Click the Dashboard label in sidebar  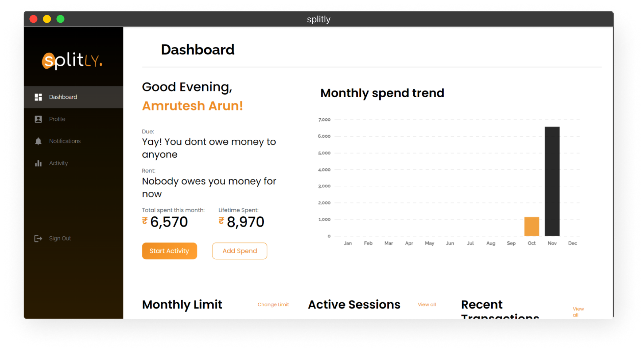click(x=63, y=97)
